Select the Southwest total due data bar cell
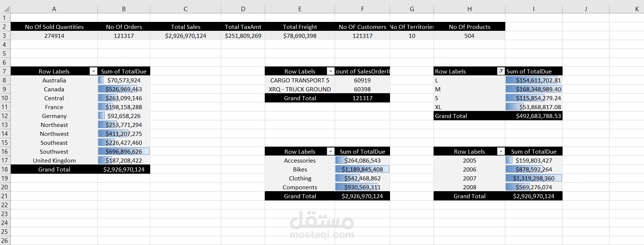644x245 pixels. 124,151
